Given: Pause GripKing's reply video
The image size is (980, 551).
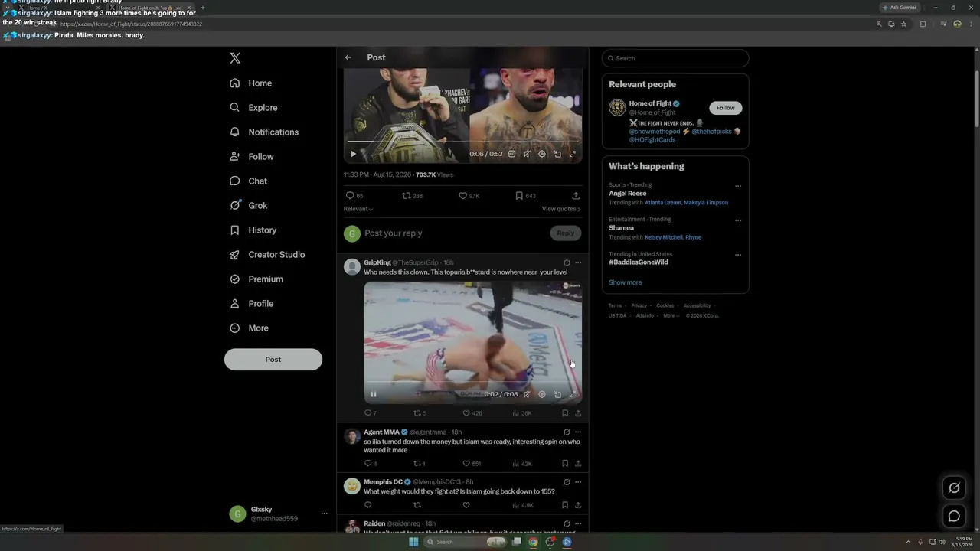Looking at the screenshot, I should [374, 394].
